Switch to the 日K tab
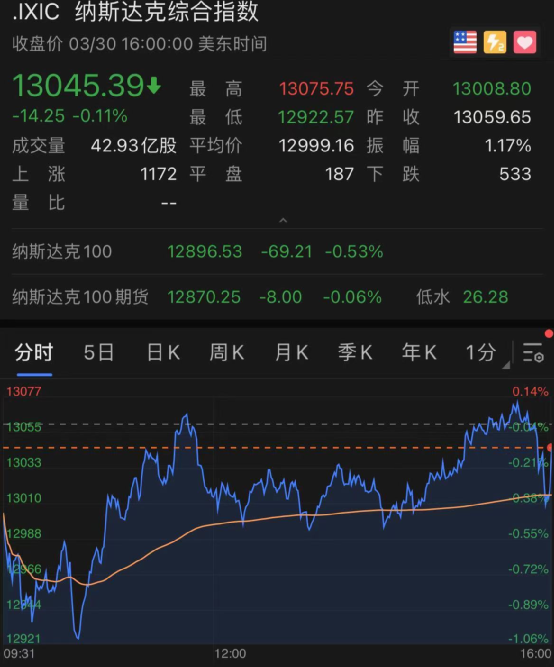The width and height of the screenshot is (554, 667). click(x=163, y=353)
